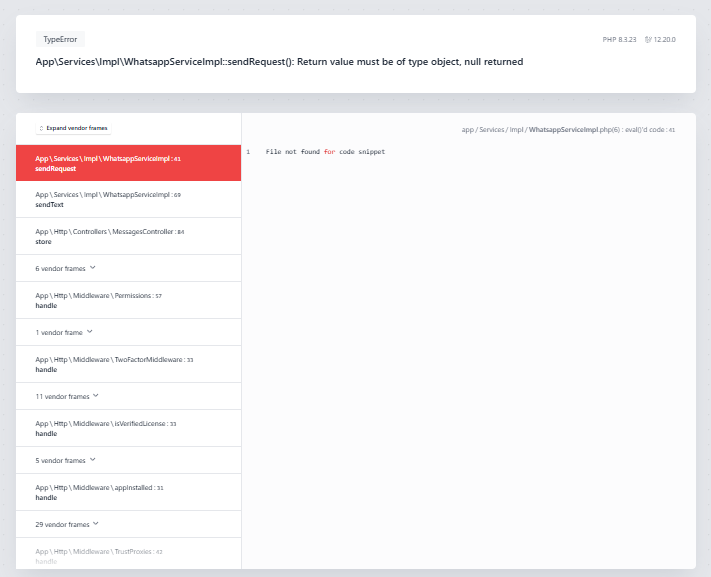Screen dimensions: 711x577
Task: Expand the 5 vendor frames group
Action: pyautogui.click(x=128, y=460)
